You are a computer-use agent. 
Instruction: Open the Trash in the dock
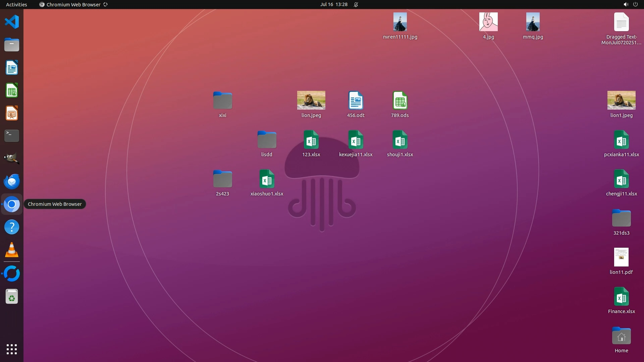tap(12, 297)
